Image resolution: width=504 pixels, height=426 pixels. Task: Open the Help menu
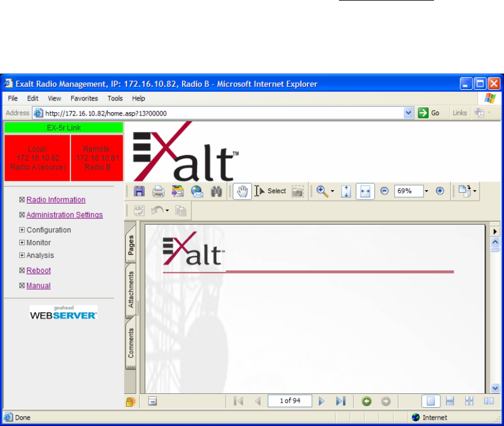138,99
